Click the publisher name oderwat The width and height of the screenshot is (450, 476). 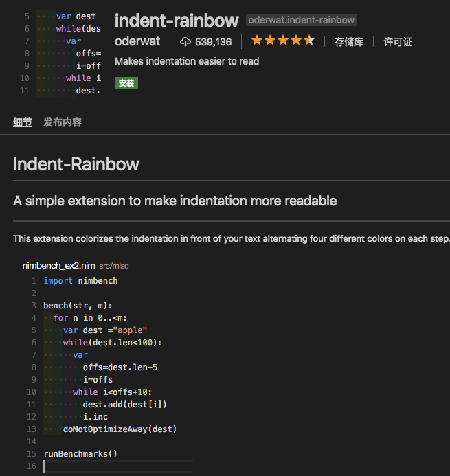tap(137, 41)
